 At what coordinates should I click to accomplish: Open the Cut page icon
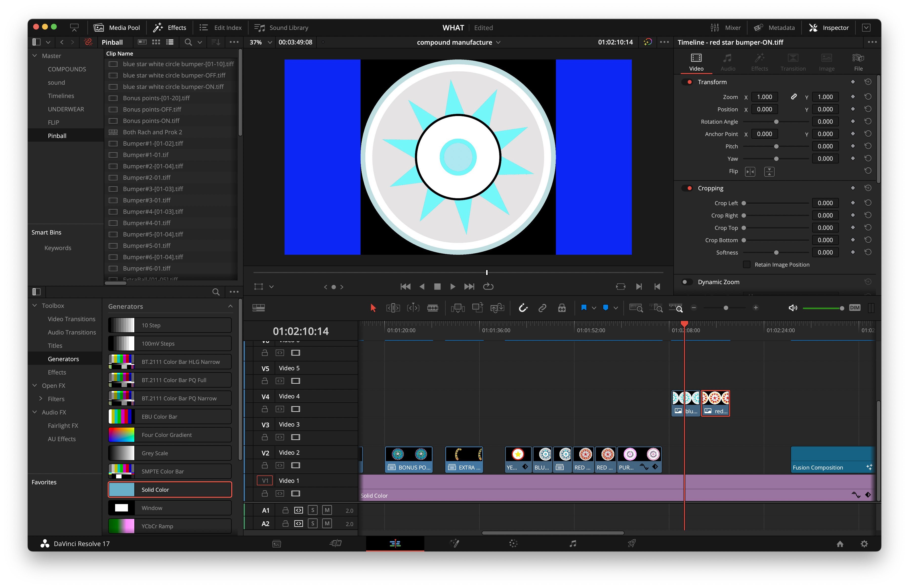pyautogui.click(x=336, y=543)
